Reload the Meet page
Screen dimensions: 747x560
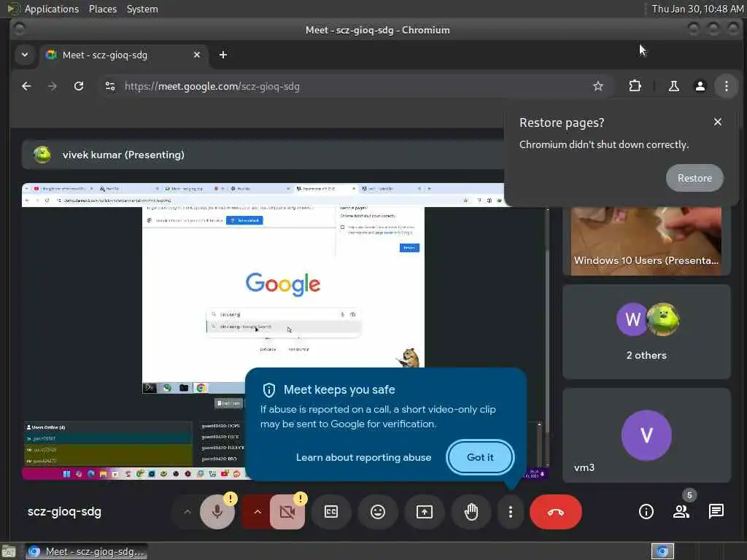[x=79, y=86]
